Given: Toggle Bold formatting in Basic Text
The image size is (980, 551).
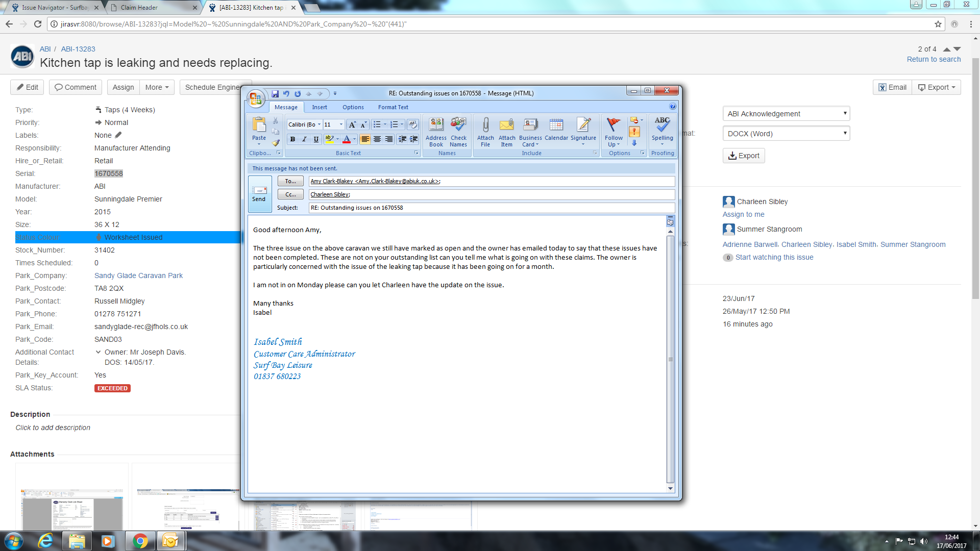Looking at the screenshot, I should pos(292,139).
